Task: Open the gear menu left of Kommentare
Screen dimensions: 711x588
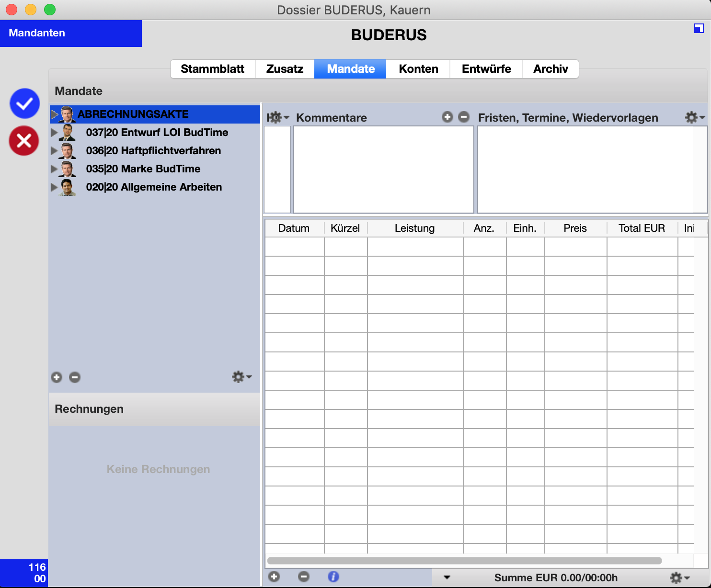Action: click(278, 117)
